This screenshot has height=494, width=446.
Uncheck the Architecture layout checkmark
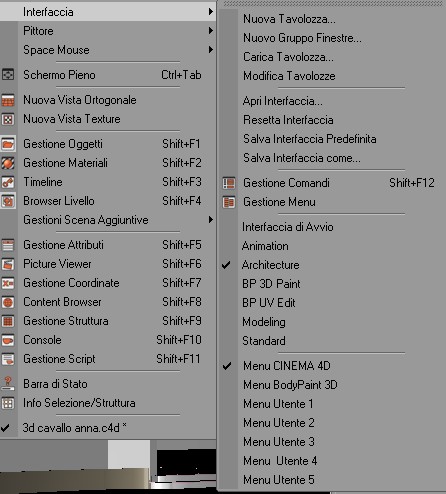pyautogui.click(x=226, y=265)
